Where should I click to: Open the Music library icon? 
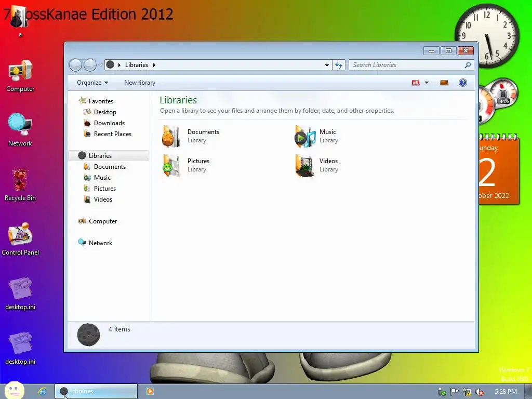click(x=305, y=137)
